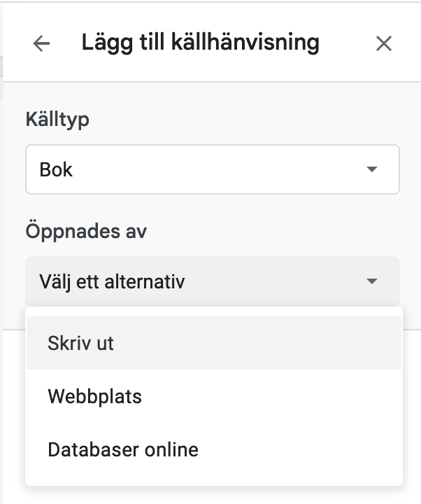
Task: Go back using the left arrow icon
Action: 41,43
